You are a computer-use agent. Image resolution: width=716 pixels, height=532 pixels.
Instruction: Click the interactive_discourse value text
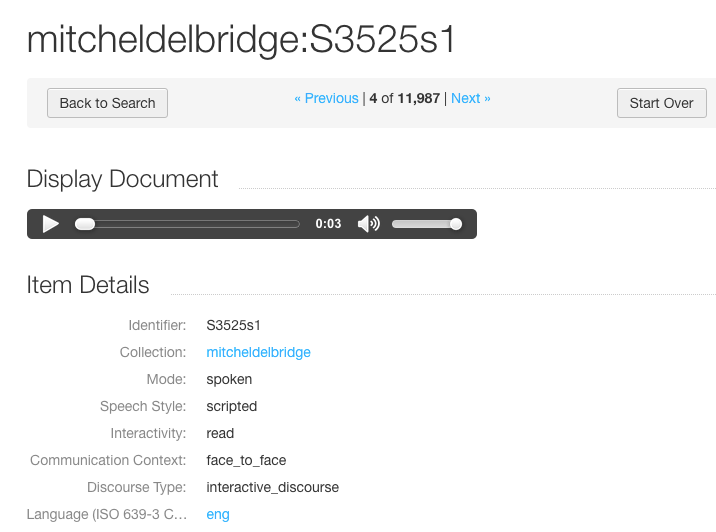coord(273,487)
